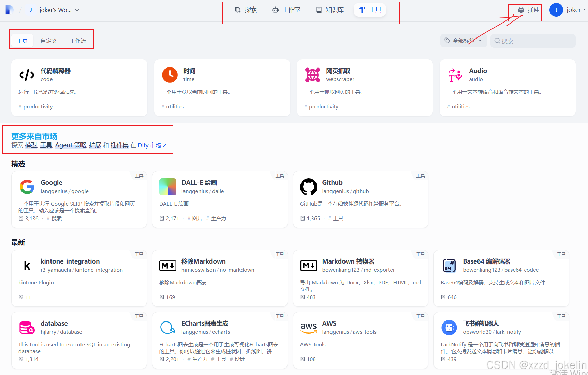Image resolution: width=588 pixels, height=375 pixels.
Task: Click the ECharts图表生成 plugin icon
Action: tap(168, 328)
